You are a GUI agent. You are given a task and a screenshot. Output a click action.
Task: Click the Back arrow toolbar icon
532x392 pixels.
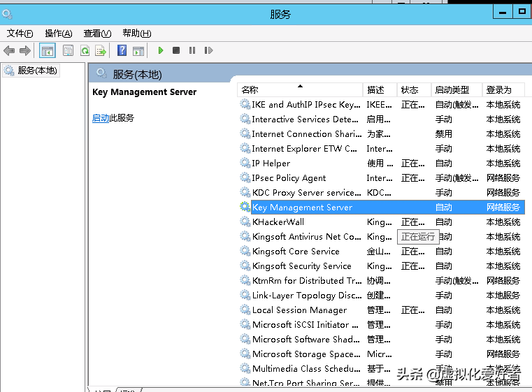[x=9, y=51]
